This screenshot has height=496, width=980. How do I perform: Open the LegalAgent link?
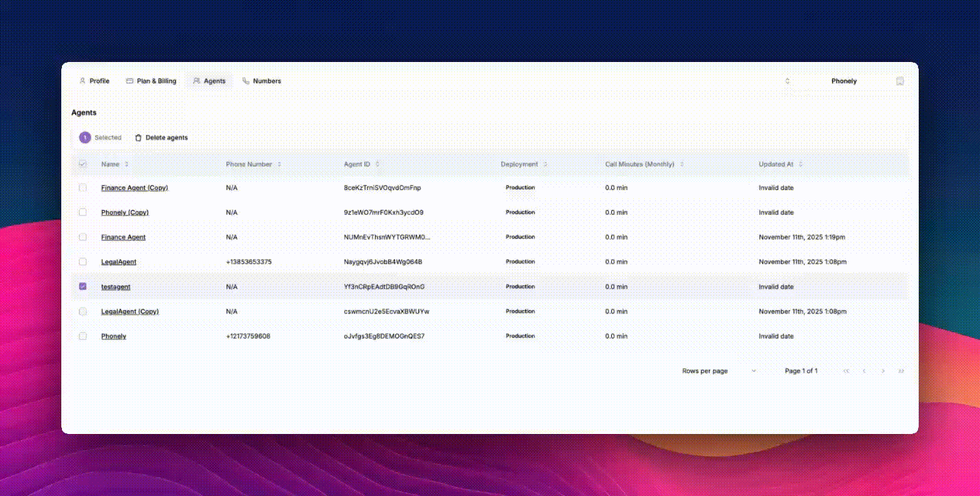click(118, 262)
